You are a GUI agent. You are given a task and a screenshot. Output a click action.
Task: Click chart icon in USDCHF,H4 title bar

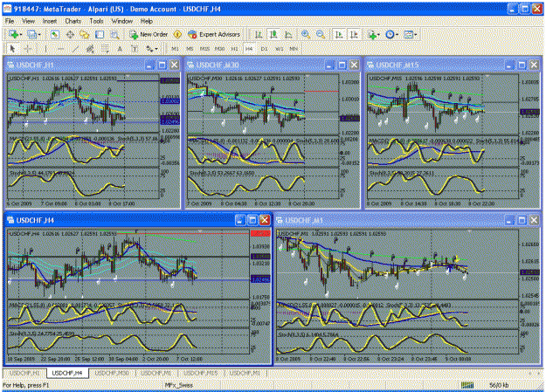pos(10,220)
